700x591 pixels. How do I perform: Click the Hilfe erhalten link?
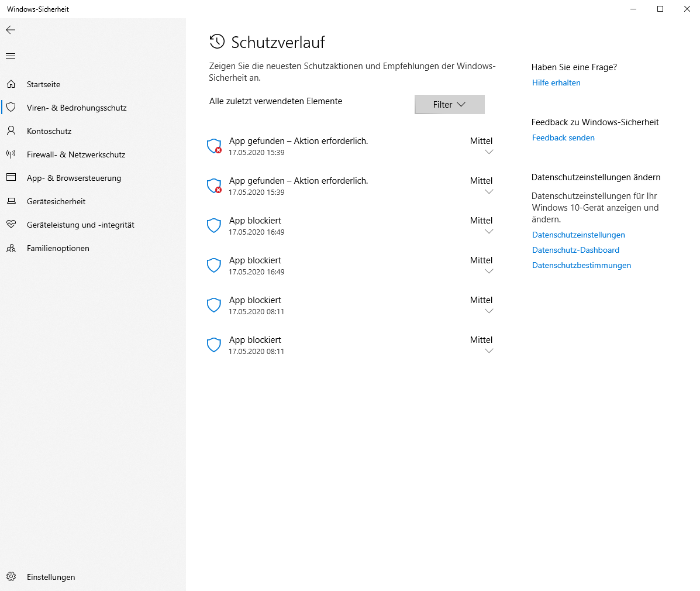click(556, 83)
